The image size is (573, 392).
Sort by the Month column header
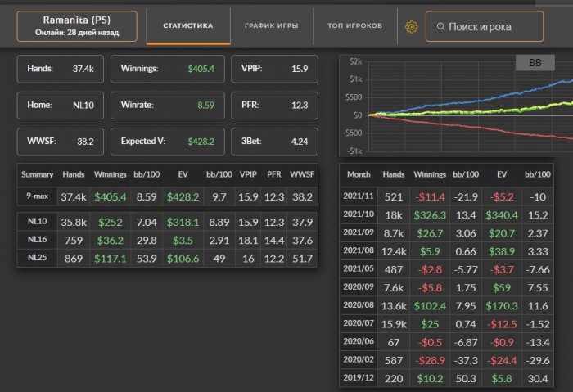point(359,174)
